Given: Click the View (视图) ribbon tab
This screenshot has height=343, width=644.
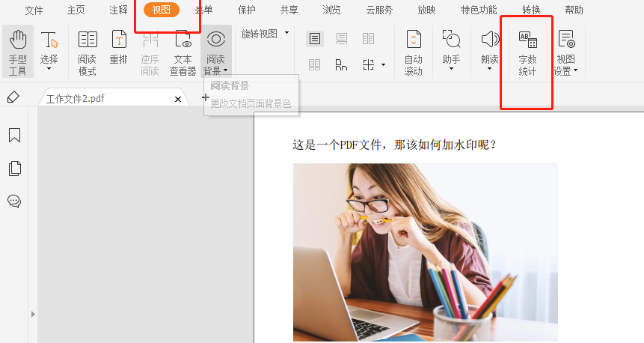Looking at the screenshot, I should click(x=162, y=10).
